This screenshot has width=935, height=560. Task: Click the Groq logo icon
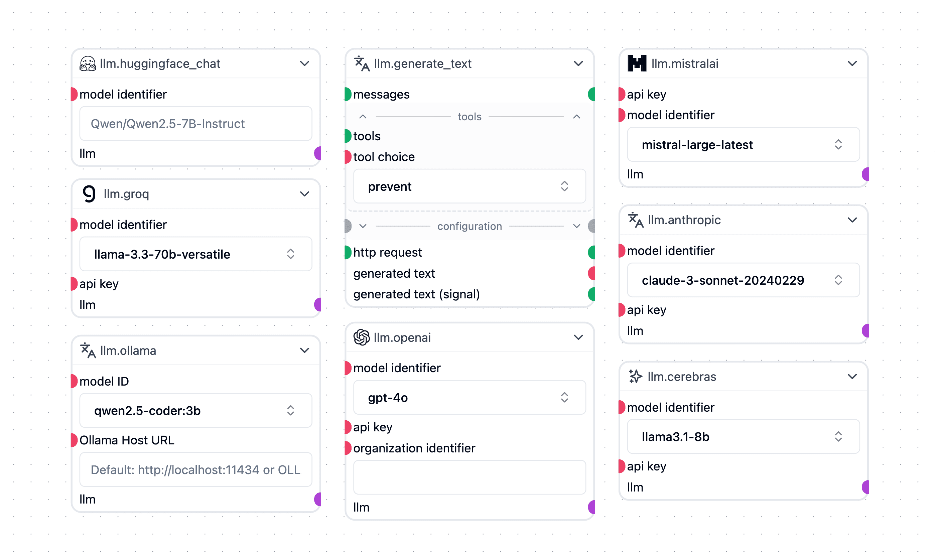(89, 194)
